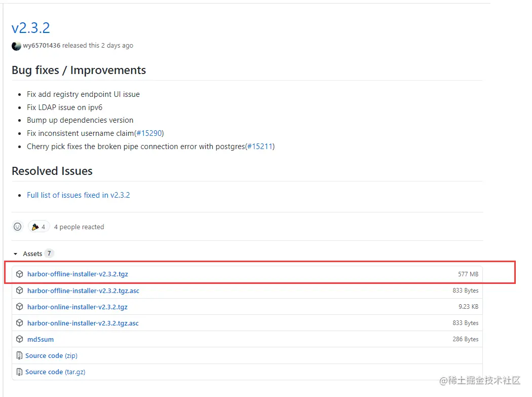The height and width of the screenshot is (397, 532).
Task: Click the wy65701436 user avatar
Action: 16,46
